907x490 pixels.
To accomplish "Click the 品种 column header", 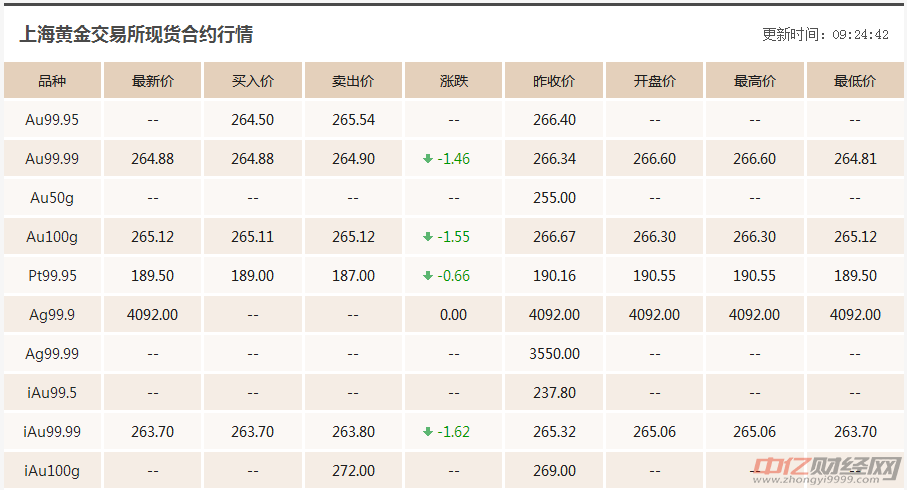I will [x=52, y=81].
